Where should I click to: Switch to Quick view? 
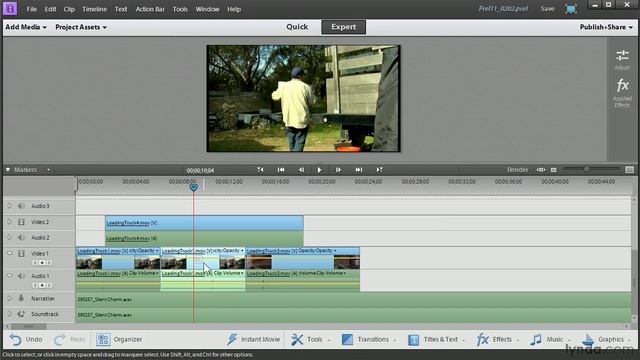coord(297,27)
